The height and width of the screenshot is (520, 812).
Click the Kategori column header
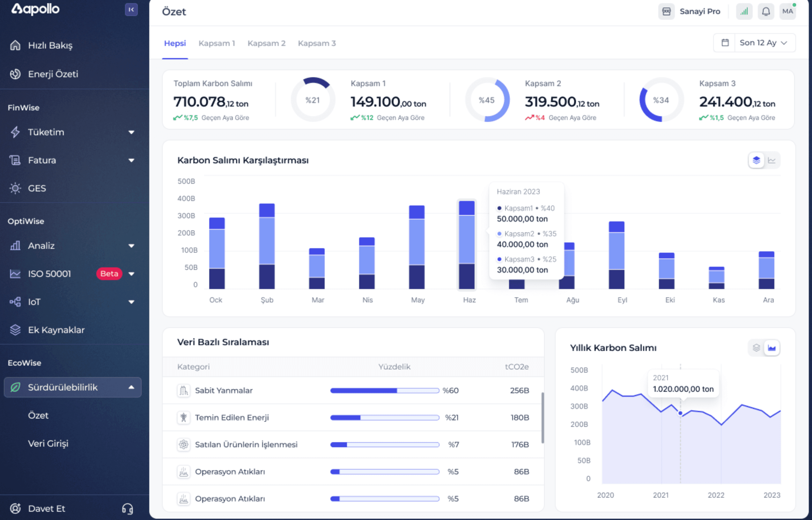(x=193, y=367)
